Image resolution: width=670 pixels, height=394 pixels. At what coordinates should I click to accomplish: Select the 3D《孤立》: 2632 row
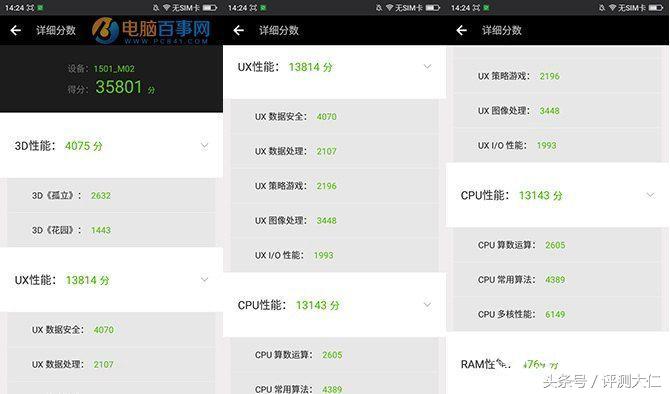[111, 195]
